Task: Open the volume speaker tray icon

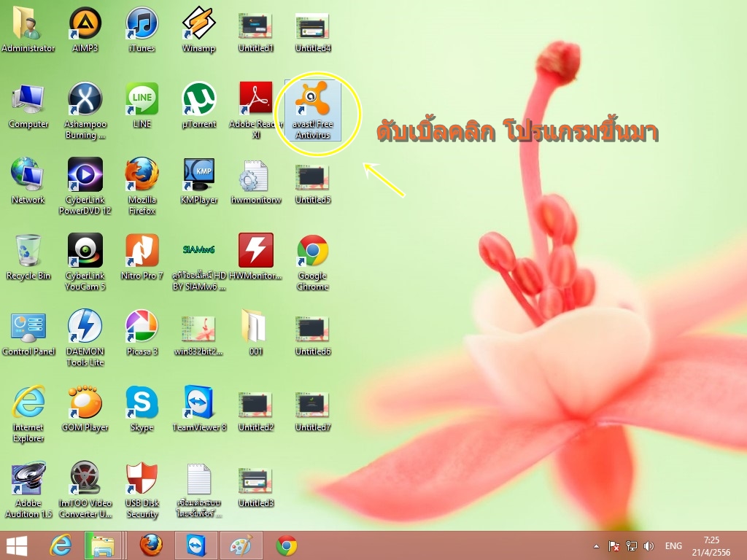Action: click(649, 546)
